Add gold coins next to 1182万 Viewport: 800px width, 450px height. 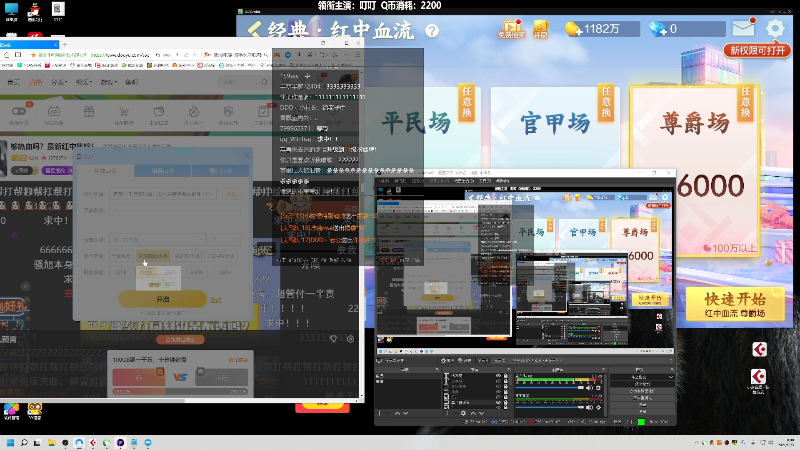coord(573,29)
